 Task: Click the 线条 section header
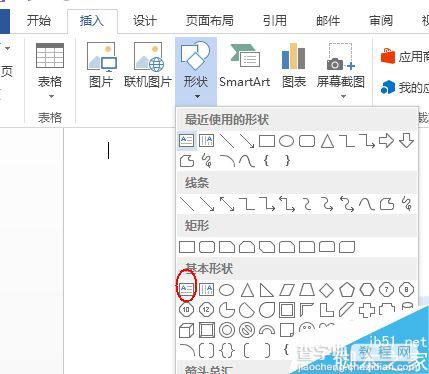(197, 183)
